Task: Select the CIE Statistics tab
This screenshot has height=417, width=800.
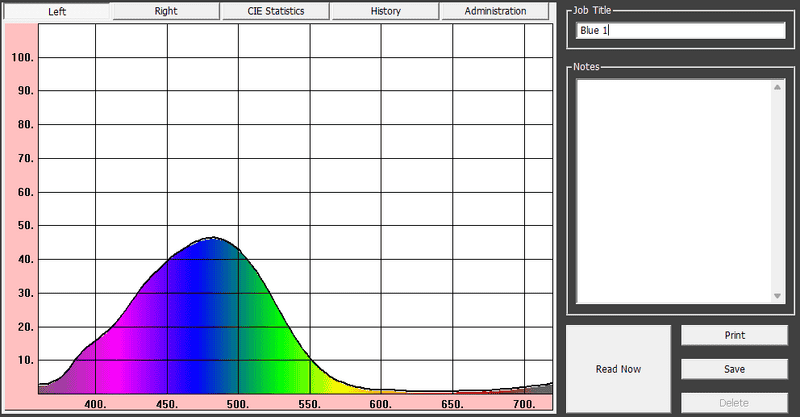Action: (275, 11)
